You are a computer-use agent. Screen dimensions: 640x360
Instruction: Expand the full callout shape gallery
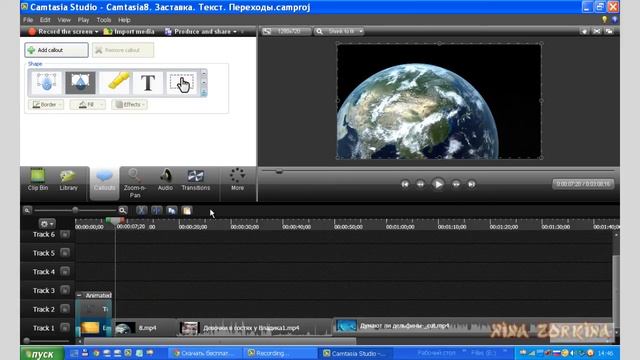[x=204, y=93]
